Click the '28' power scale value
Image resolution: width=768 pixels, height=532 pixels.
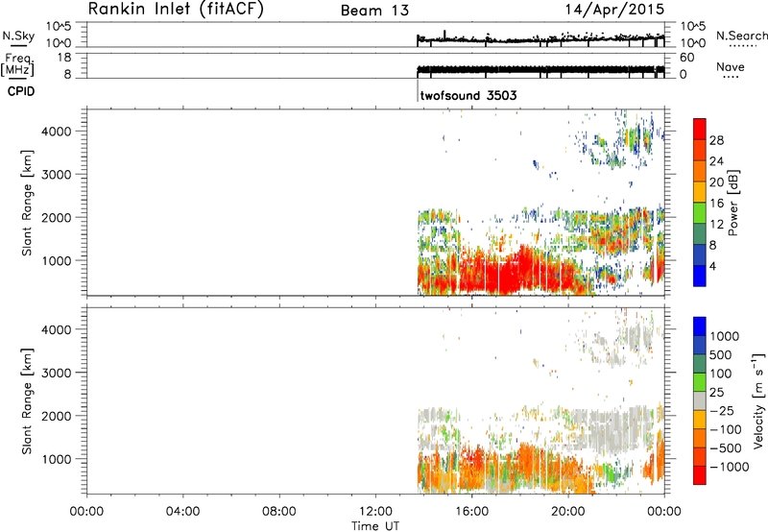[x=716, y=140]
